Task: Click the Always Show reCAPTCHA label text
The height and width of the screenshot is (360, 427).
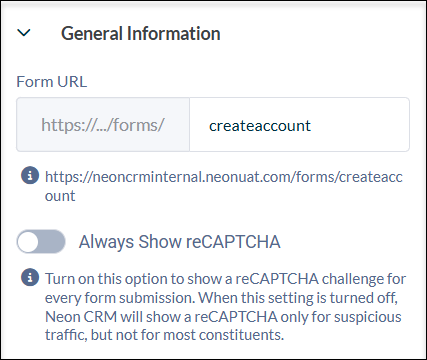Action: click(x=180, y=242)
